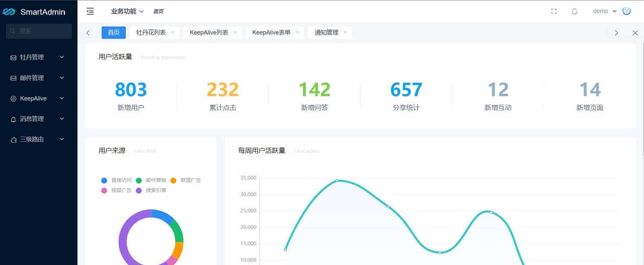This screenshot has height=265, width=644.
Task: Click the 消息管理 bell icon in sidebar
Action: point(14,119)
